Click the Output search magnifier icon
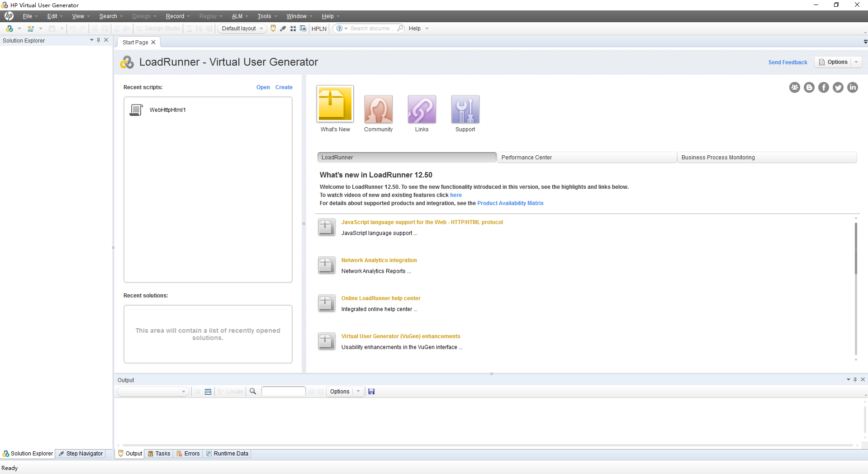Image resolution: width=868 pixels, height=474 pixels. [253, 392]
